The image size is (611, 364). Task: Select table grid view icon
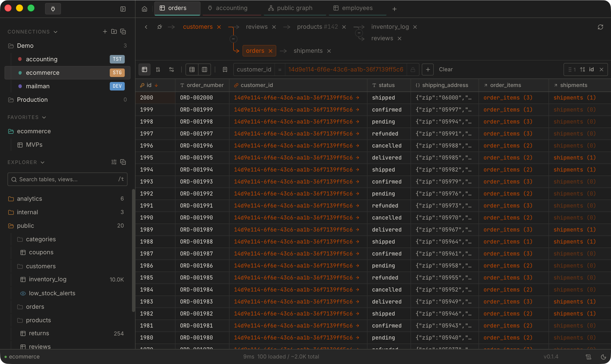pyautogui.click(x=144, y=69)
